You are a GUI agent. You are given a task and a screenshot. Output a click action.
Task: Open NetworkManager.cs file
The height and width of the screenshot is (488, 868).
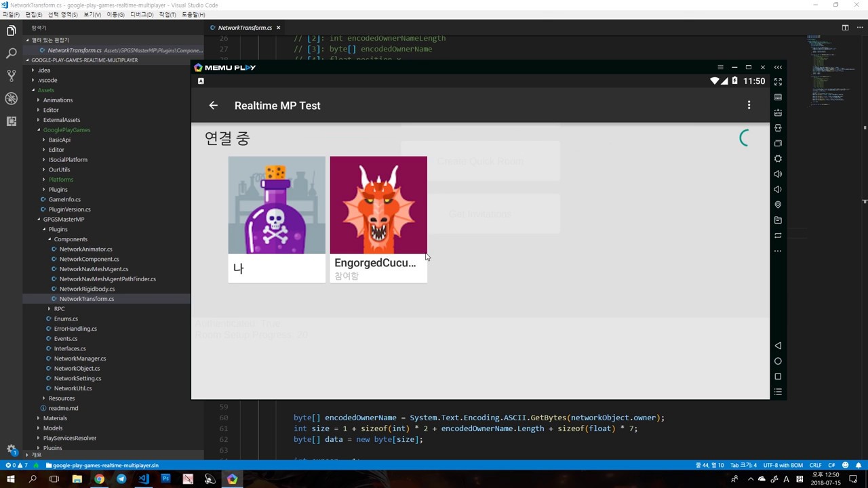[x=79, y=359]
